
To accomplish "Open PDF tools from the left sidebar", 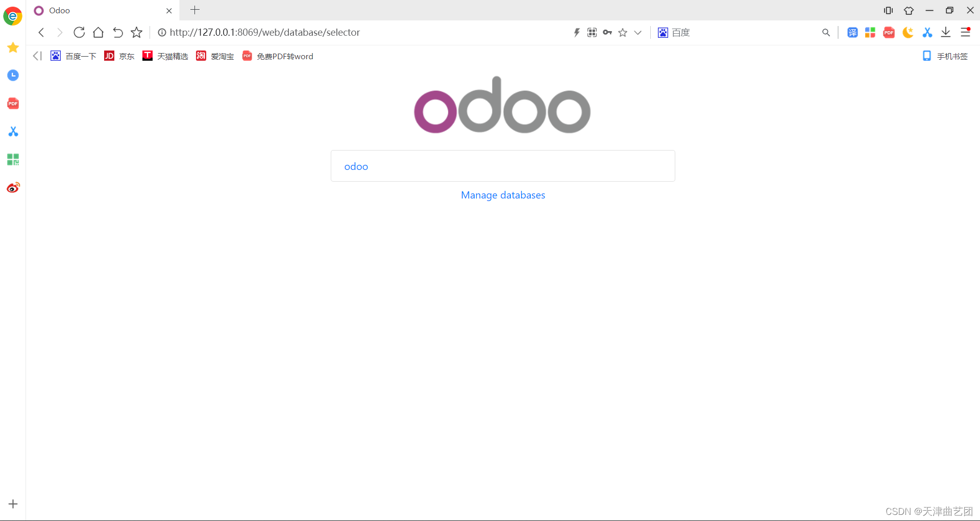I will (x=12, y=103).
